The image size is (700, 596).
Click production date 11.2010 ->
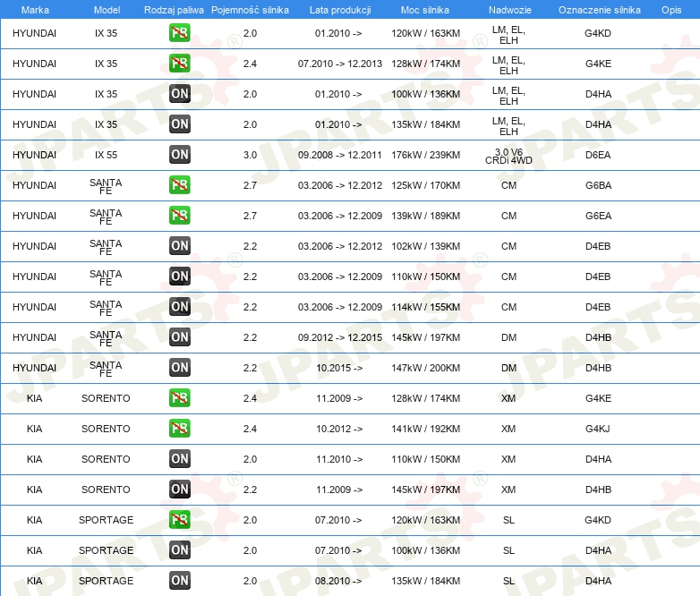tap(339, 459)
